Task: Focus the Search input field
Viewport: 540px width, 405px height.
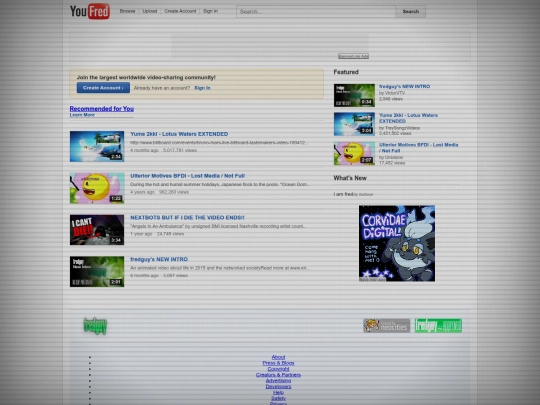Action: [316, 12]
